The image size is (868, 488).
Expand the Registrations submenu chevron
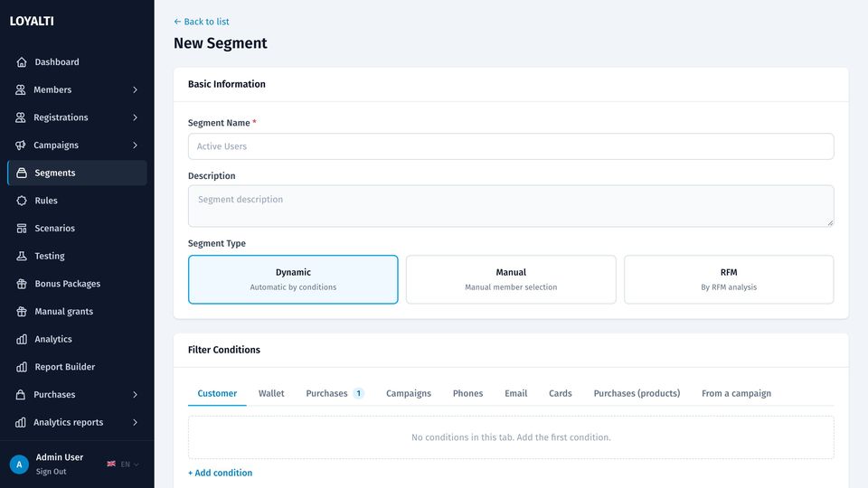pos(135,117)
